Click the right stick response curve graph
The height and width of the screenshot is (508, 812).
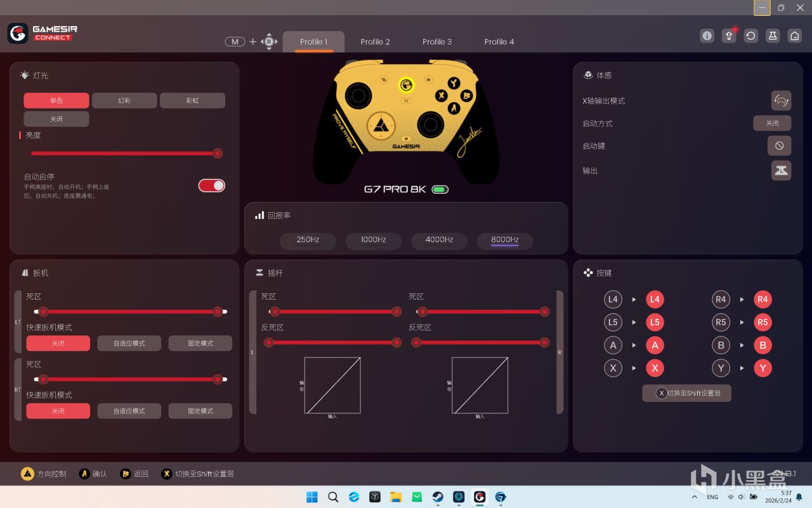coord(480,385)
